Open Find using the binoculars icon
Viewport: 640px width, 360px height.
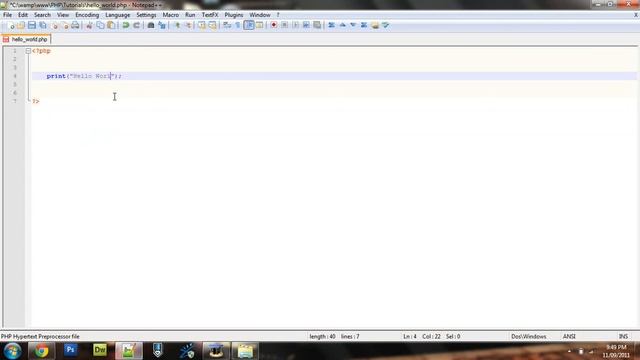pyautogui.click(x=151, y=25)
